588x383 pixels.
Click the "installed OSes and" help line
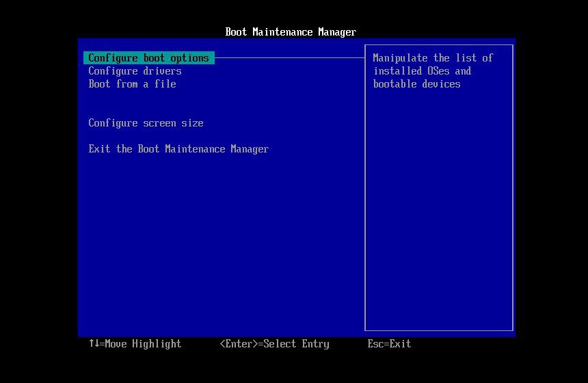(x=422, y=71)
